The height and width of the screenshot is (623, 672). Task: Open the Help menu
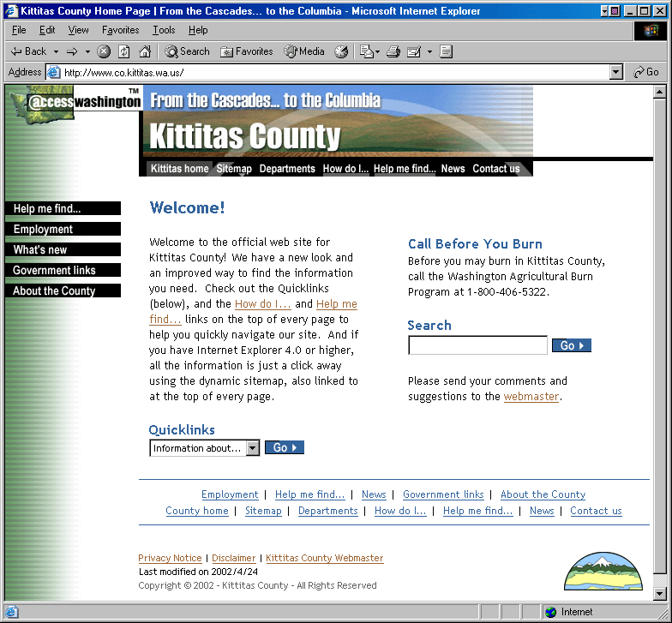coord(198,30)
